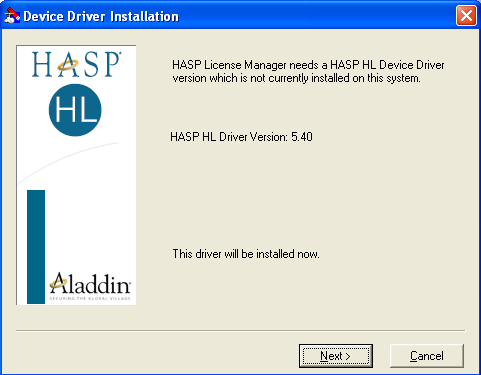
Task: Click the Next button to install driver
Action: click(x=336, y=356)
